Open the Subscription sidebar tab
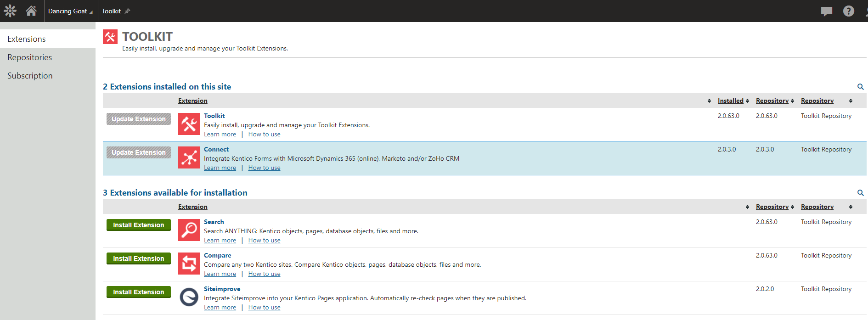Screen dimensions: 868x320 click(48, 76)
